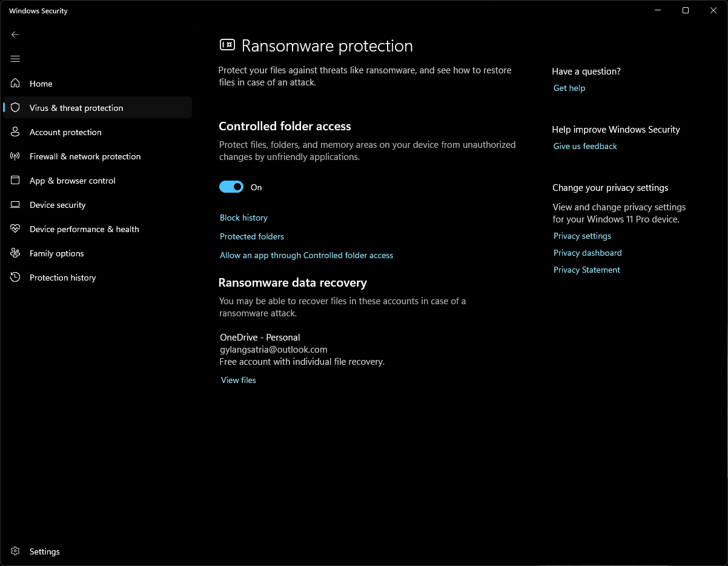Open the Privacy dashboard link
728x566 pixels.
pos(587,253)
